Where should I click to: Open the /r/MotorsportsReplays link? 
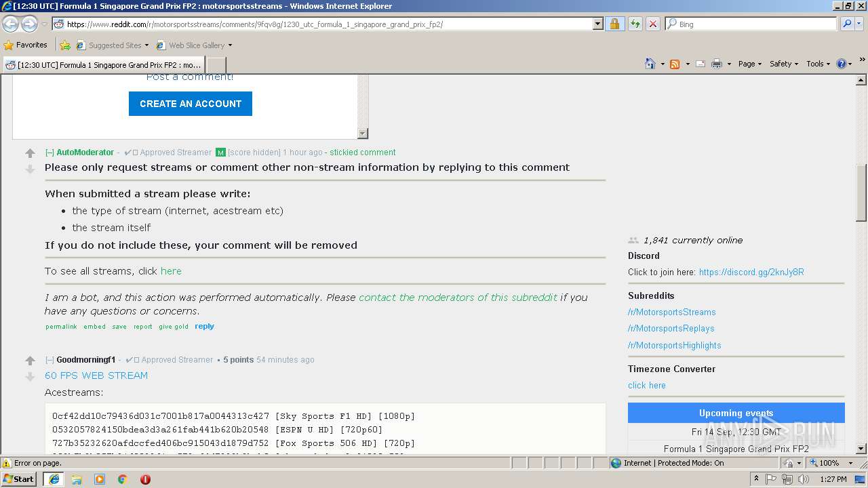tap(671, 329)
